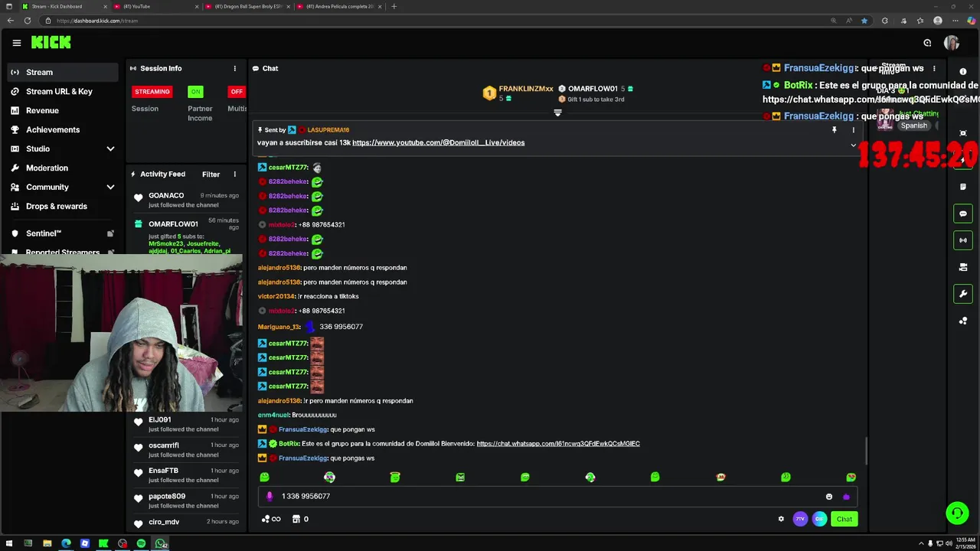This screenshot has height=551, width=980.
Task: Click FransuaEzekigg username in last chat message
Action: (302, 458)
